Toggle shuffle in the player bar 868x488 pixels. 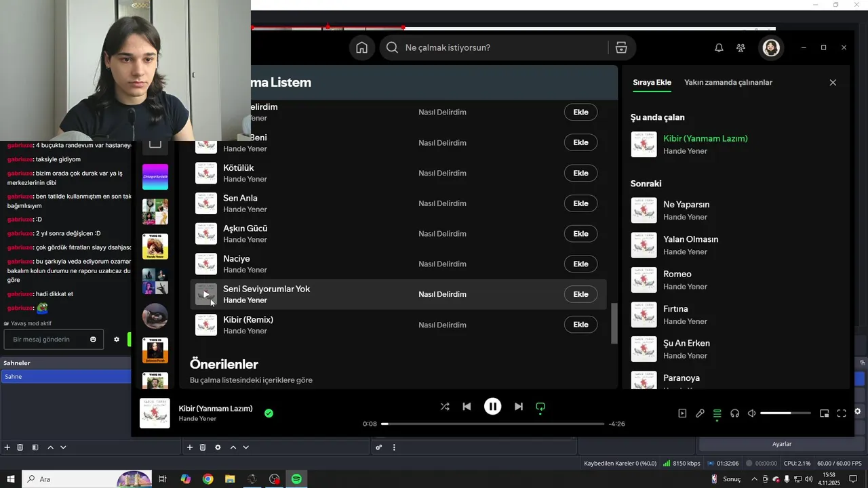[445, 407]
